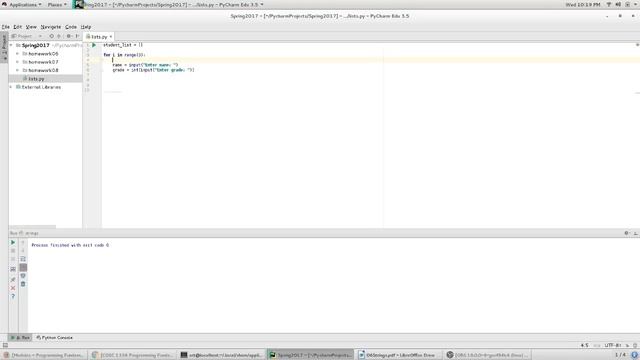Open the Project panel gear settings icon
This screenshot has width=640, height=360.
coord(69,36)
